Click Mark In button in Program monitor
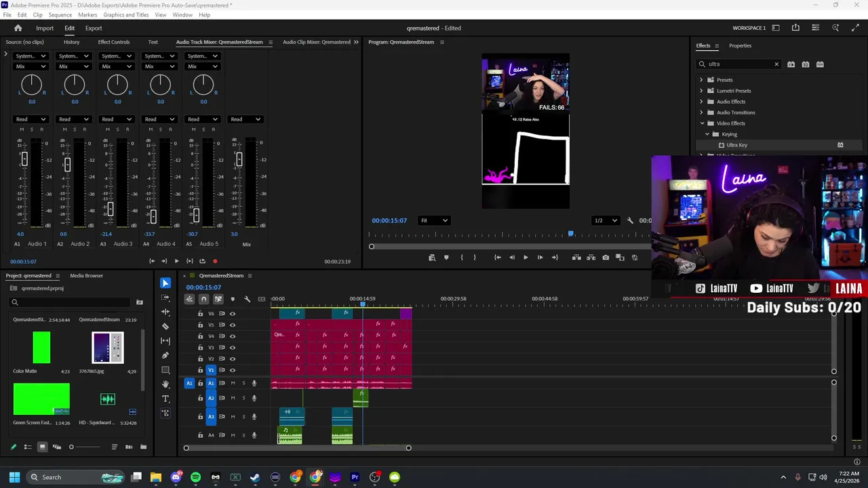The height and width of the screenshot is (488, 868). pos(462,258)
